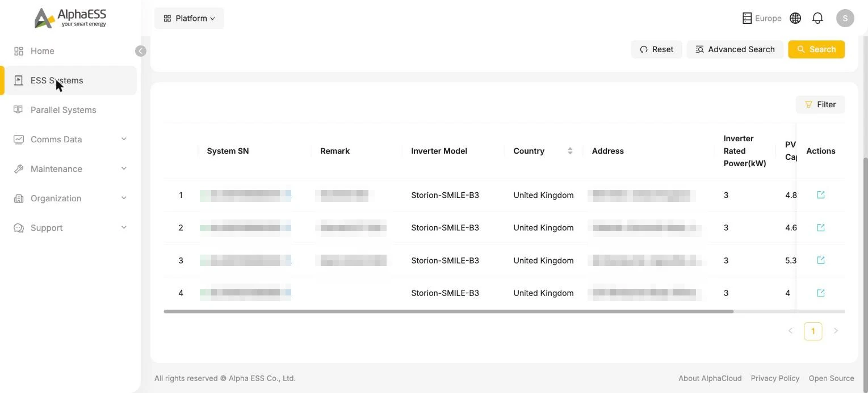Open the language globe icon
This screenshot has height=393, width=868.
click(x=795, y=18)
